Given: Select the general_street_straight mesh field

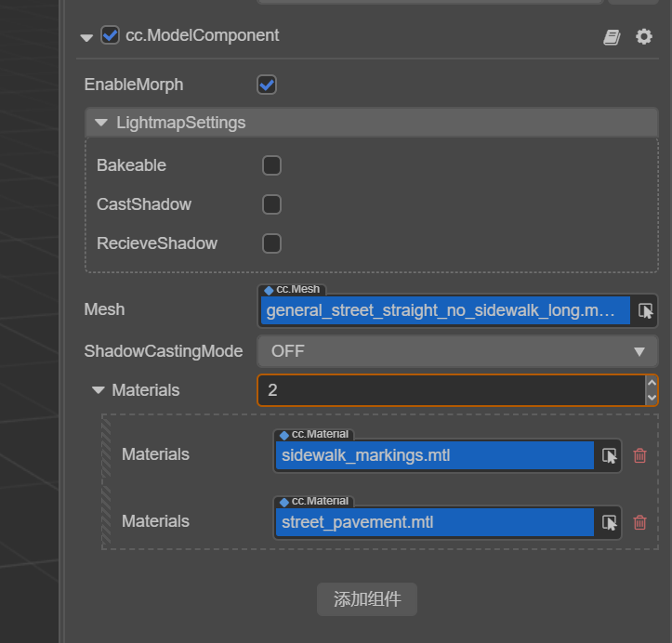Looking at the screenshot, I should [445, 311].
